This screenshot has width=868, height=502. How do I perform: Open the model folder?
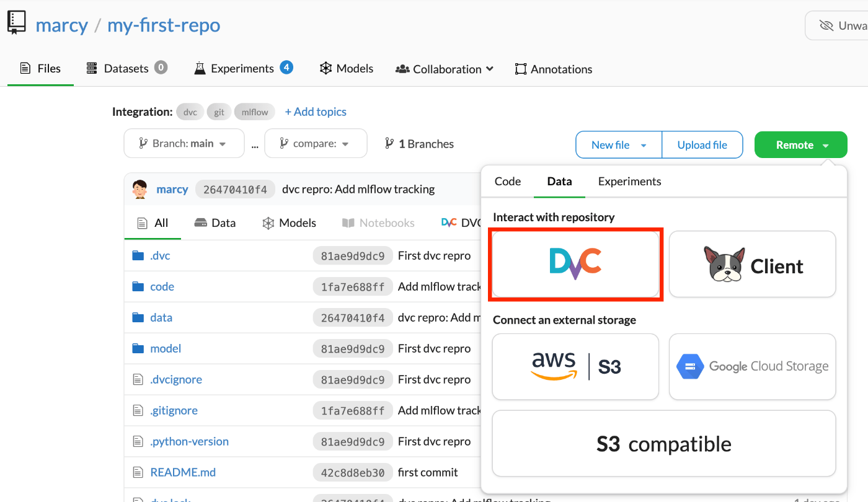pyautogui.click(x=166, y=348)
